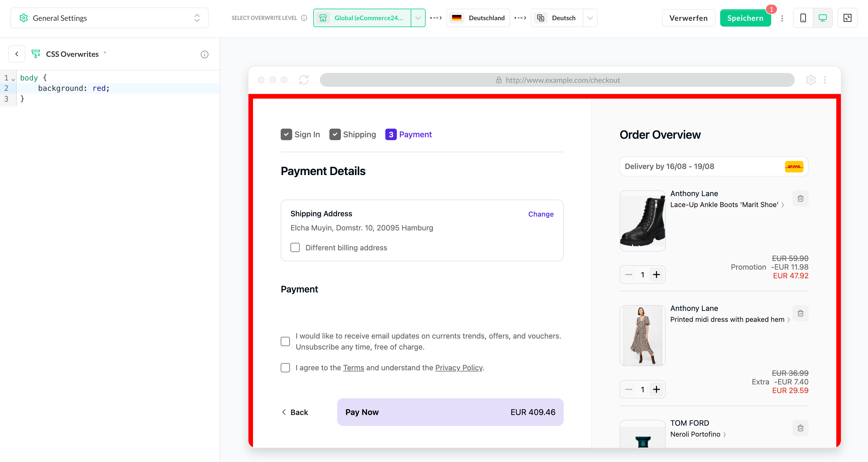Increase quantity of the midi dress

656,390
